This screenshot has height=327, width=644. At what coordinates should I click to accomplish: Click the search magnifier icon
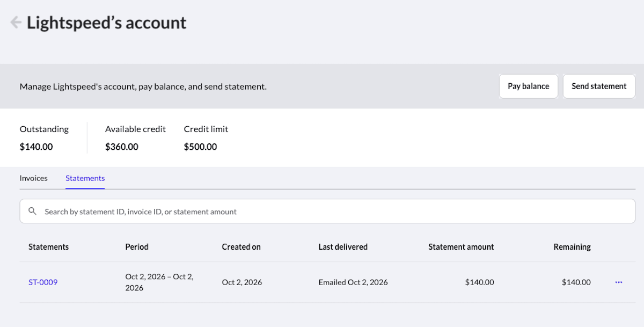point(33,212)
